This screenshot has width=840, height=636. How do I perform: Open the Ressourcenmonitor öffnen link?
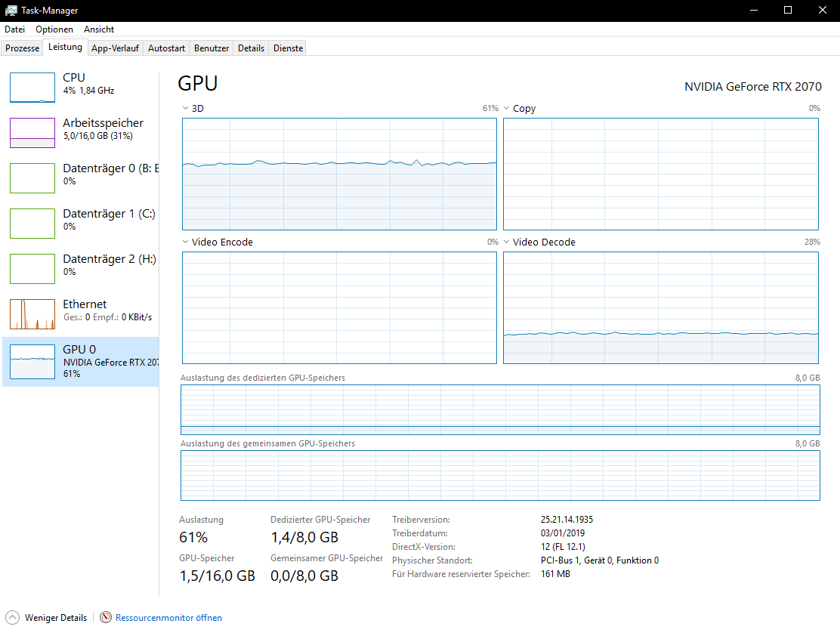[168, 618]
